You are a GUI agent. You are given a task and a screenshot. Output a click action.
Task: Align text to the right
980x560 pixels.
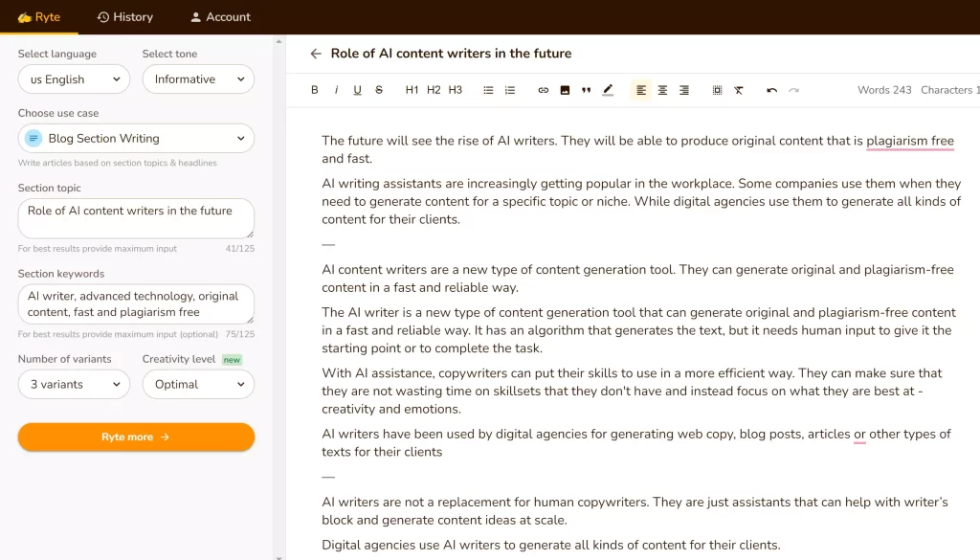click(683, 90)
